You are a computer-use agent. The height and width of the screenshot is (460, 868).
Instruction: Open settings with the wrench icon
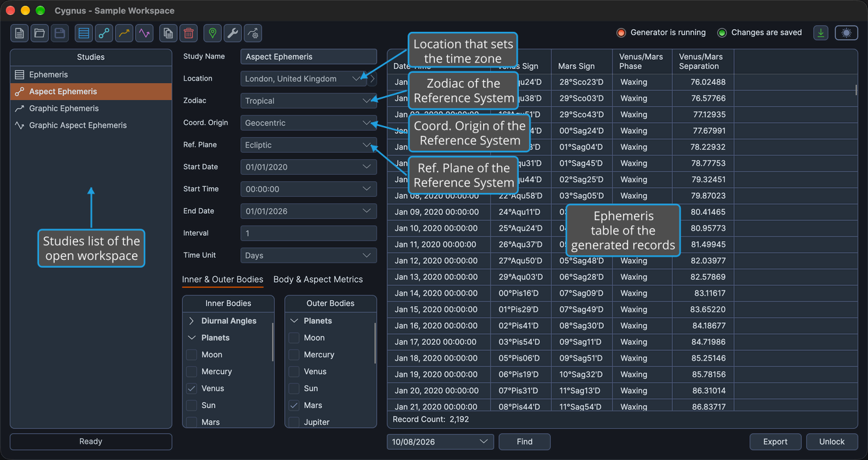tap(233, 33)
